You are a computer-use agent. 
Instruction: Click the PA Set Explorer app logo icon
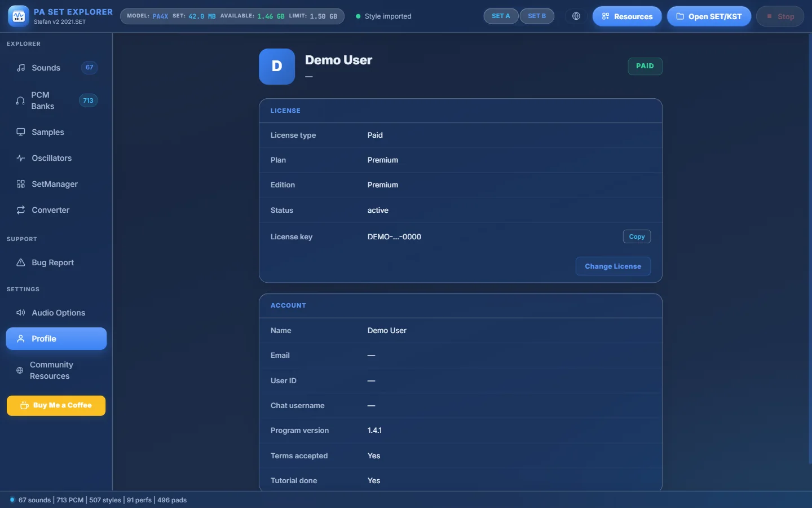[x=19, y=16]
